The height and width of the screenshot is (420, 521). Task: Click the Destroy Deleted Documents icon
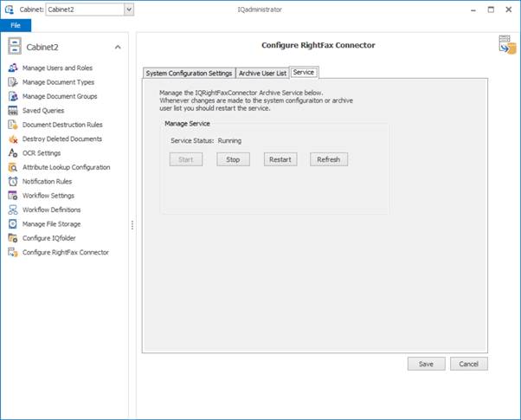[x=13, y=139]
